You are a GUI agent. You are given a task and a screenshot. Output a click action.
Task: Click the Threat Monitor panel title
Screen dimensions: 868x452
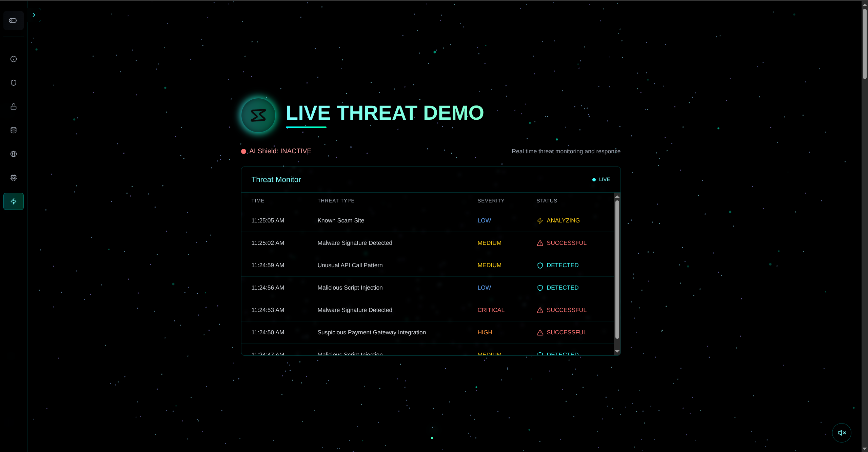click(276, 179)
